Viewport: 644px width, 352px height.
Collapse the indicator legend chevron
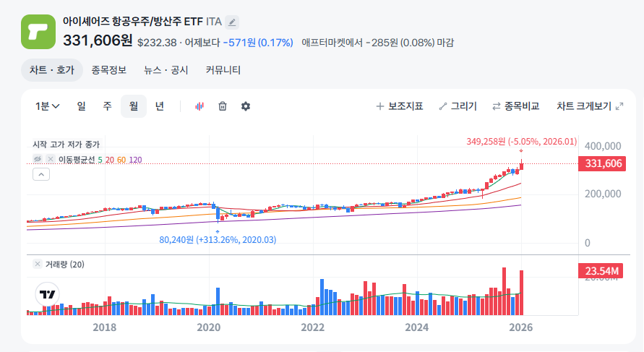(41, 175)
